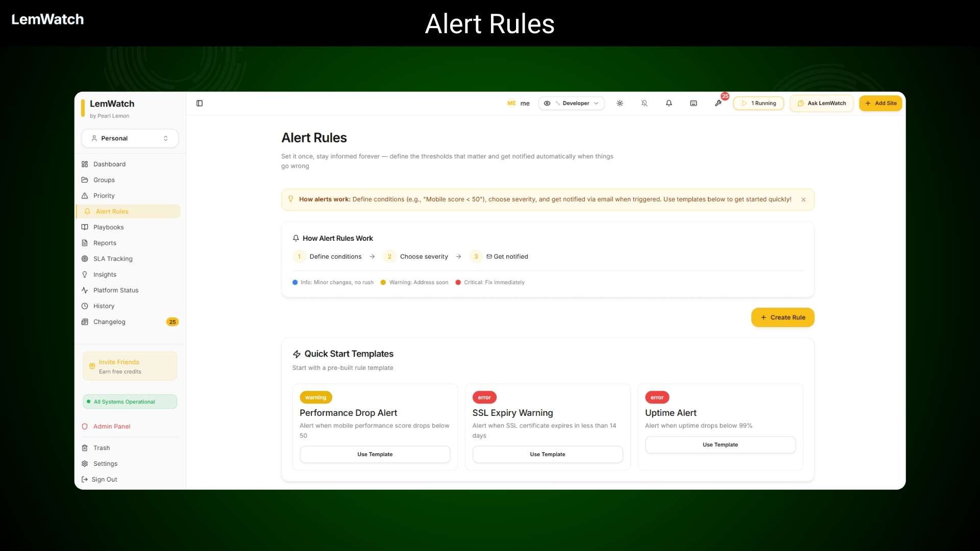Click the Create Rule button

pos(782,317)
